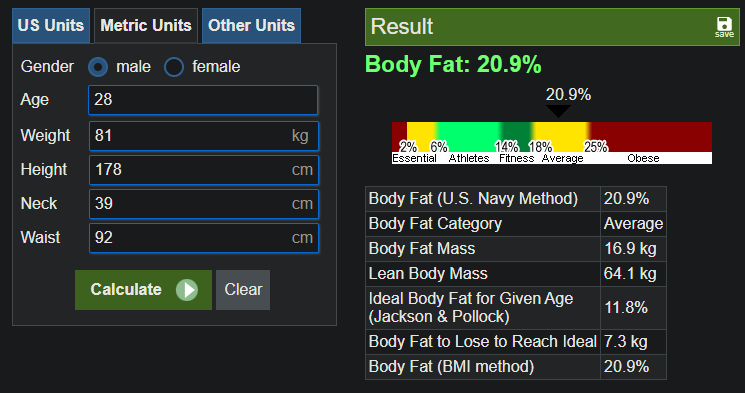Click the black body fat gauge pointer
The height and width of the screenshot is (393, 745).
[x=558, y=112]
